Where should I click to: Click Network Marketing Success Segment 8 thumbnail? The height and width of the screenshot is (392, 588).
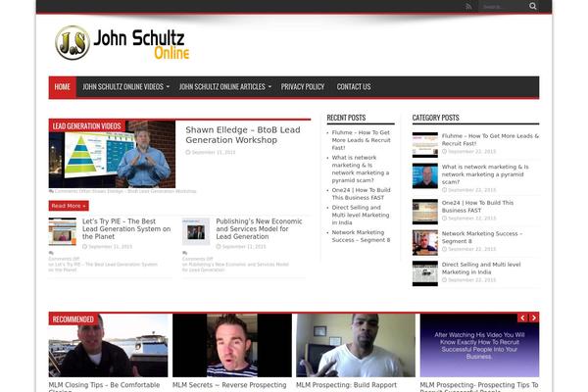[x=425, y=243]
